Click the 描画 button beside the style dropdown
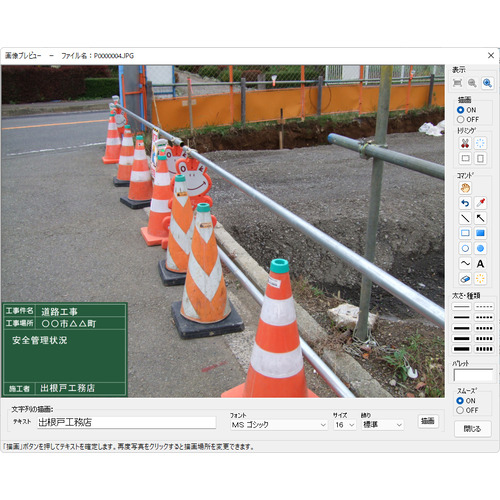Viewport: 500px width, 500px height. (428, 421)
